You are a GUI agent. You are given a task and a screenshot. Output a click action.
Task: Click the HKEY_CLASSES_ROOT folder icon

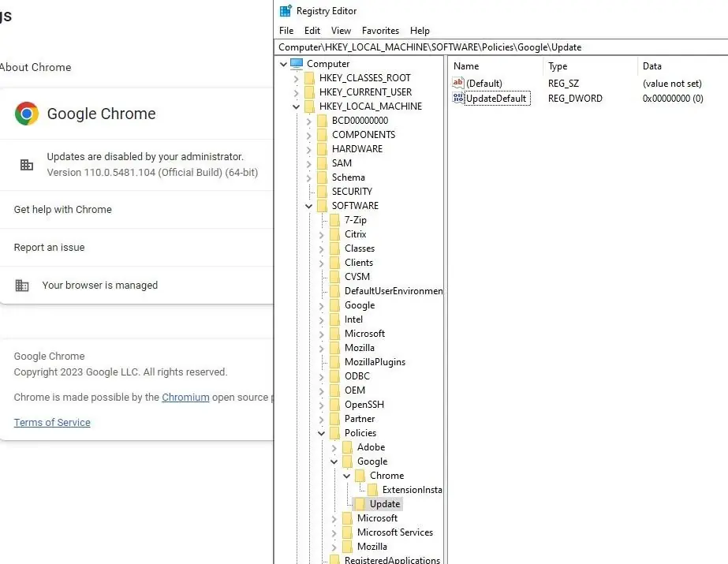pyautogui.click(x=309, y=78)
